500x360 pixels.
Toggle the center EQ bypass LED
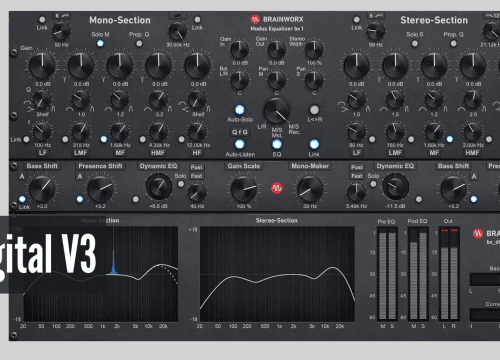(x=277, y=144)
